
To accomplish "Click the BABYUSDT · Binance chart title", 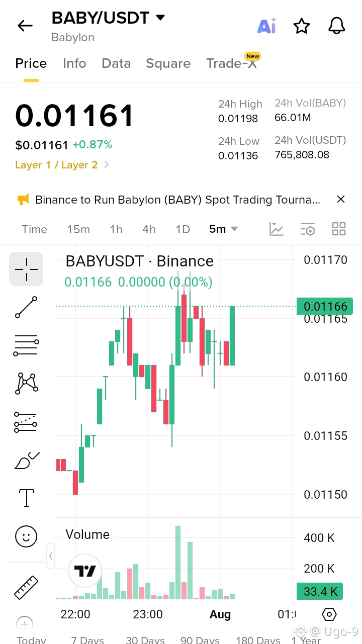I will (x=140, y=261).
